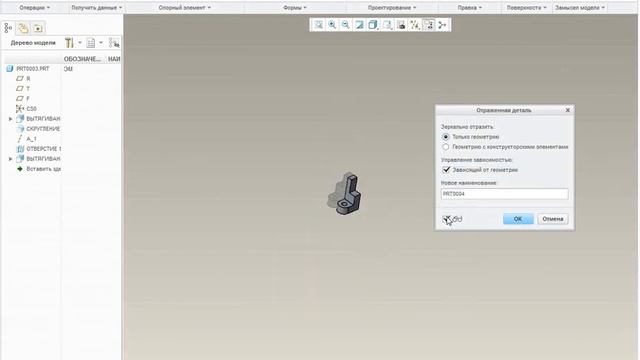Click the PRT0004 name input field

tap(504, 194)
